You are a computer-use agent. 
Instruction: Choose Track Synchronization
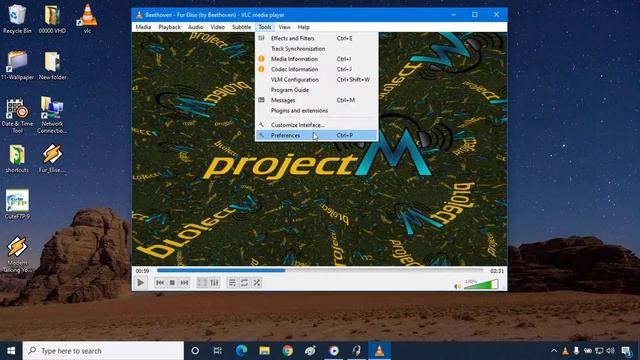tap(316, 49)
